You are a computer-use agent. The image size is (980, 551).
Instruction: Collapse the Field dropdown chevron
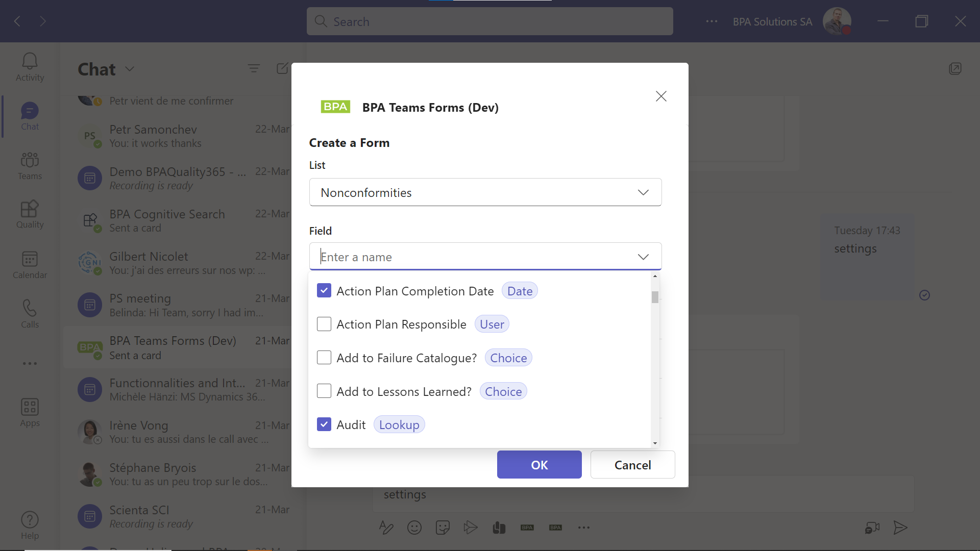643,257
